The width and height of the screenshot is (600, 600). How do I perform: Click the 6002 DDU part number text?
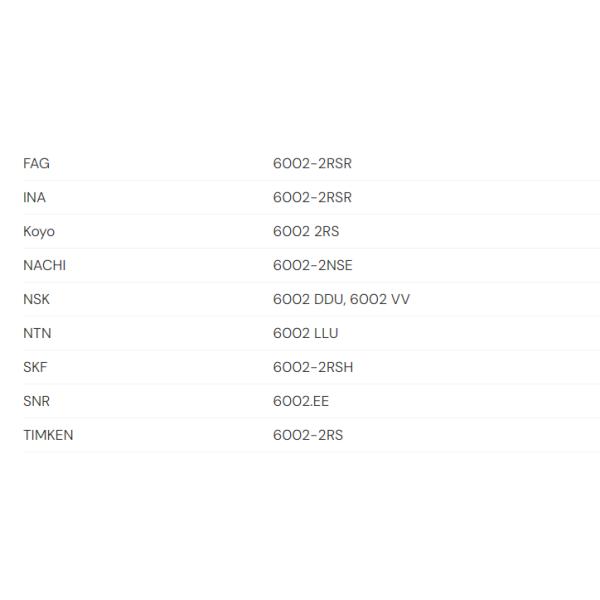tap(308, 299)
